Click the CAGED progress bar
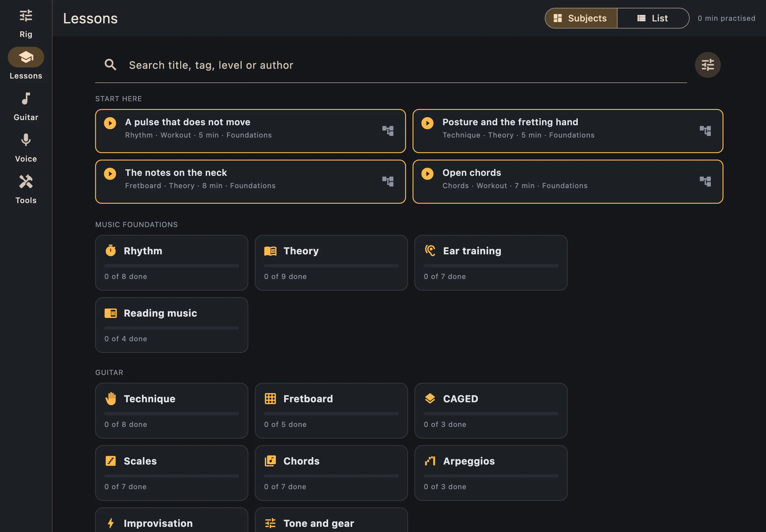The height and width of the screenshot is (532, 766). 491,414
